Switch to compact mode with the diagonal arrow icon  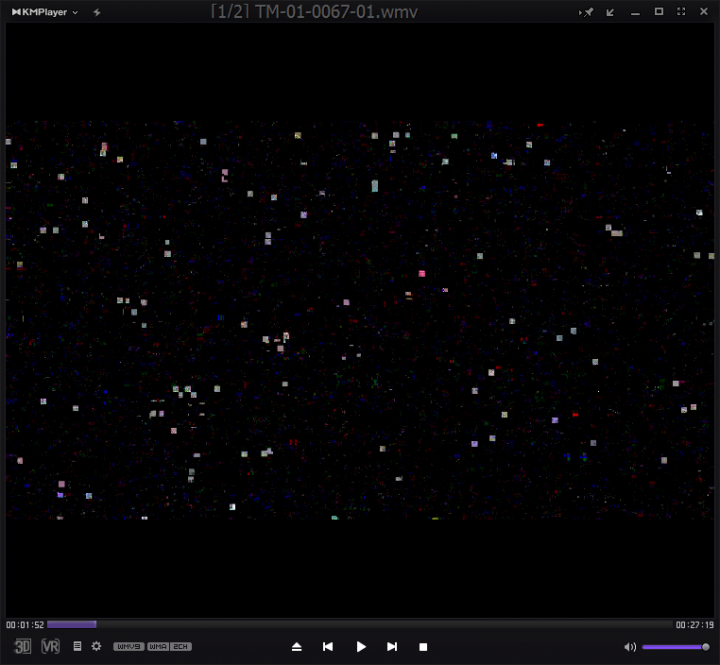(610, 12)
